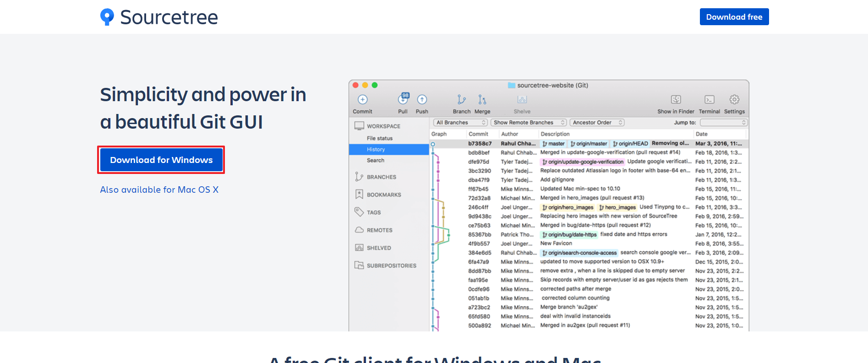Viewport: 868px width, 363px height.
Task: Click the green maximize window dot
Action: [375, 85]
